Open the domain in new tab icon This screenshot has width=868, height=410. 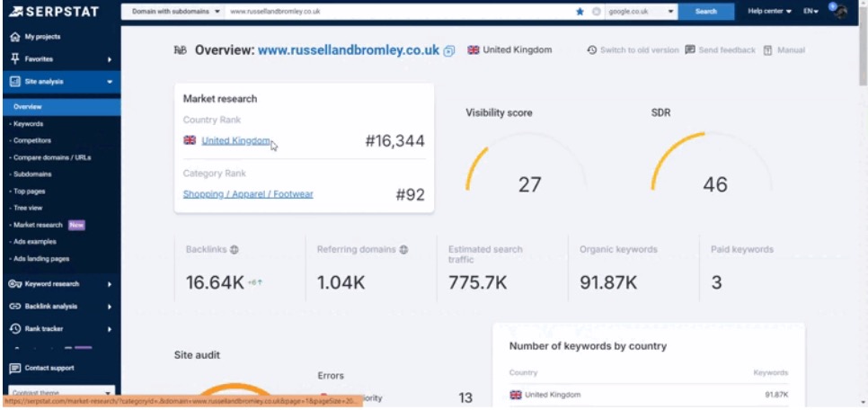[x=449, y=50]
